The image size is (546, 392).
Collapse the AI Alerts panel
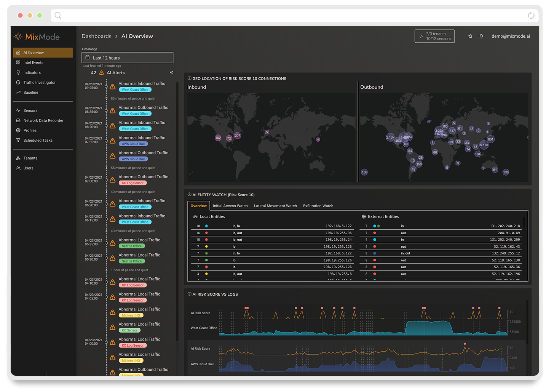(x=171, y=72)
